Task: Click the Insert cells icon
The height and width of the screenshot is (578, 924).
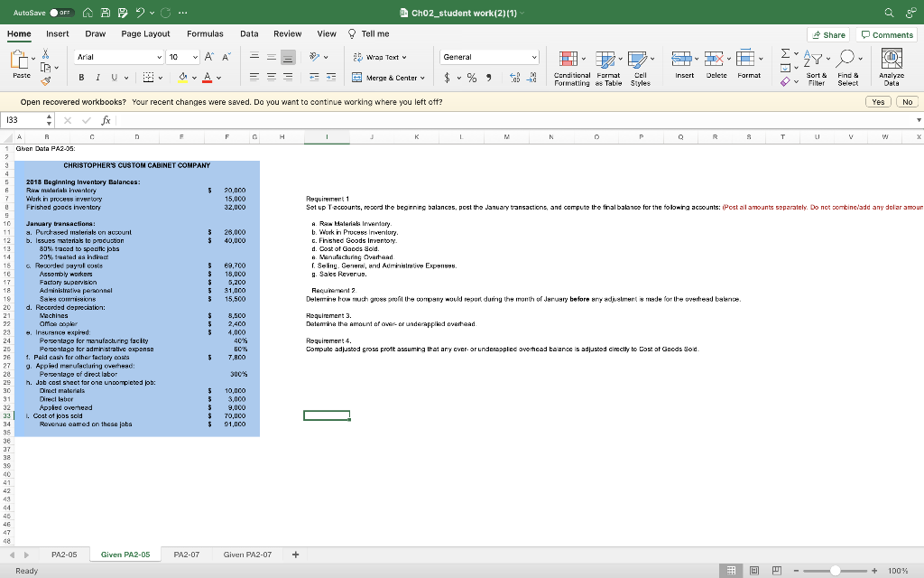Action: [x=681, y=59]
